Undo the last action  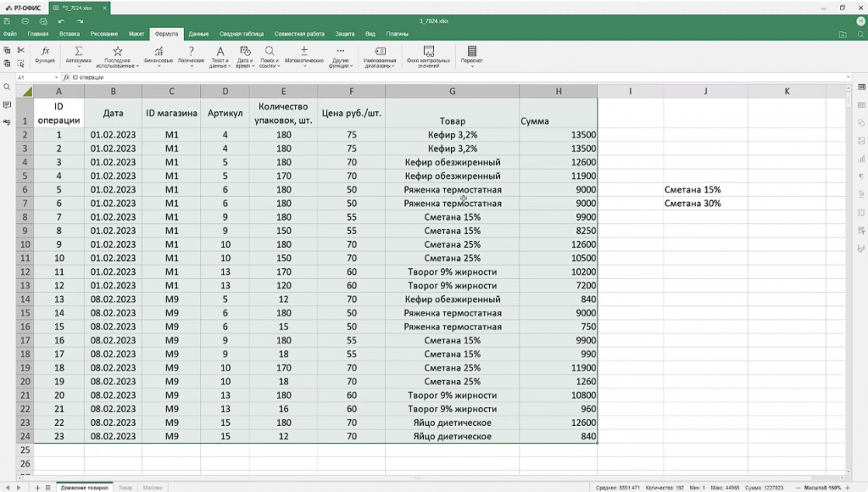(61, 21)
